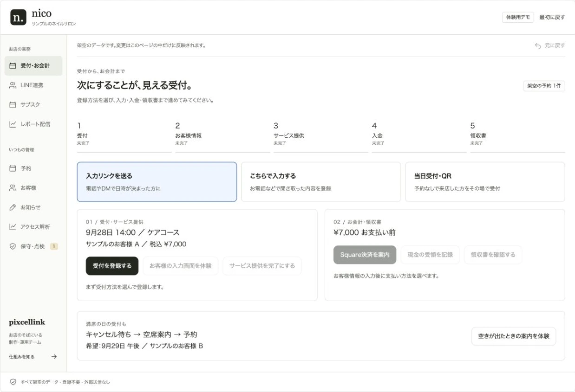575x392 pixels.
Task: Click the calendar icon beside 受付・お会計
Action: click(x=13, y=66)
